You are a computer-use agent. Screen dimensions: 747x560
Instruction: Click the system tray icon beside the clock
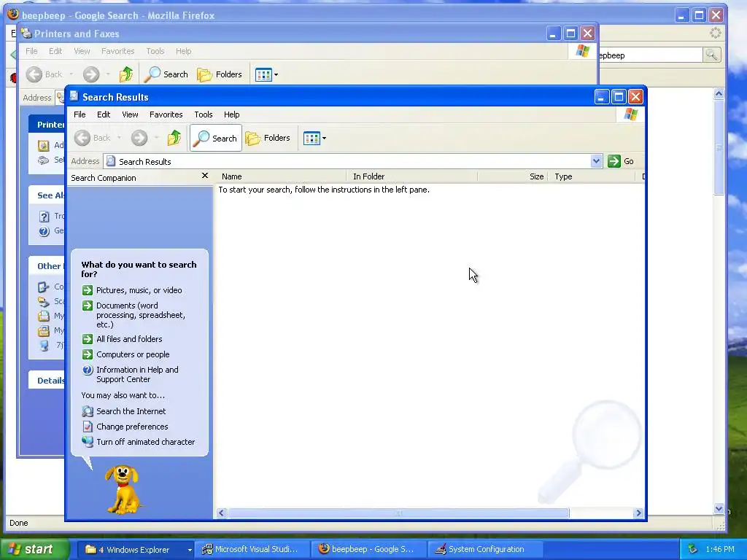693,550
